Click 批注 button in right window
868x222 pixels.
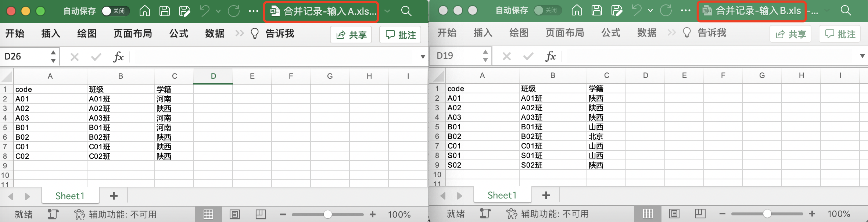[x=840, y=34]
